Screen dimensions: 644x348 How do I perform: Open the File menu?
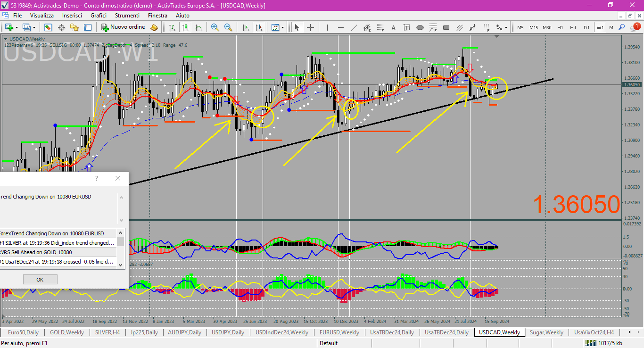(x=17, y=16)
